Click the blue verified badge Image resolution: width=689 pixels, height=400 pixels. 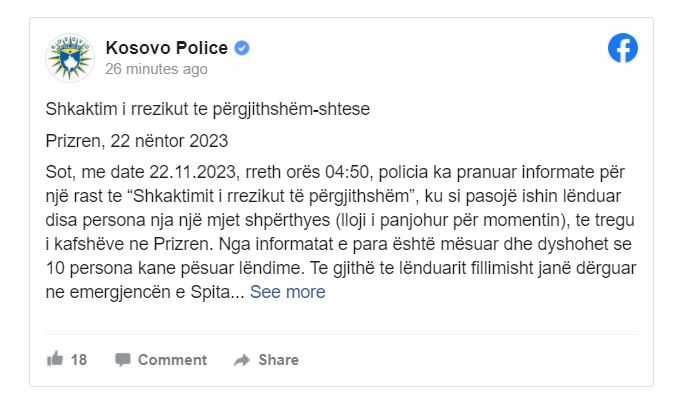(x=242, y=48)
